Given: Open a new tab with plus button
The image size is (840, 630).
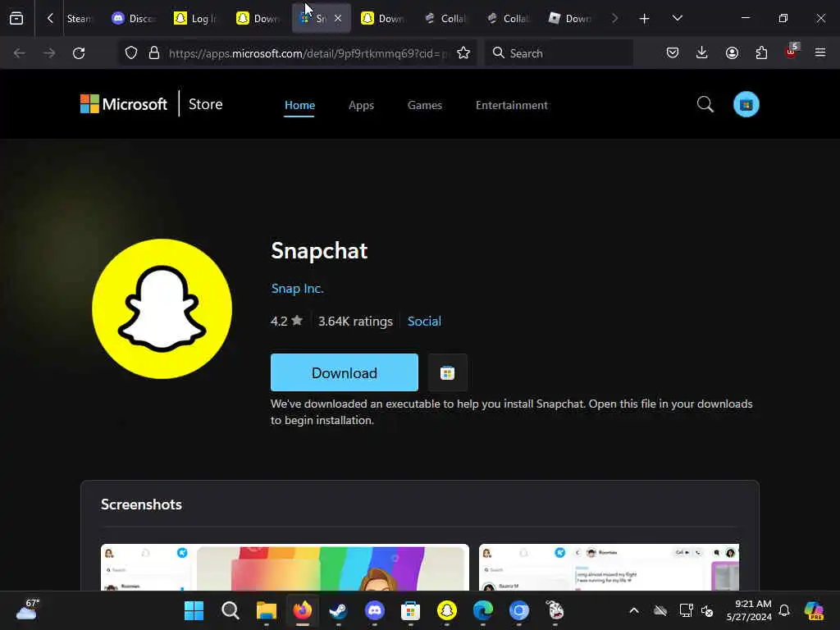Looking at the screenshot, I should click(x=645, y=19).
